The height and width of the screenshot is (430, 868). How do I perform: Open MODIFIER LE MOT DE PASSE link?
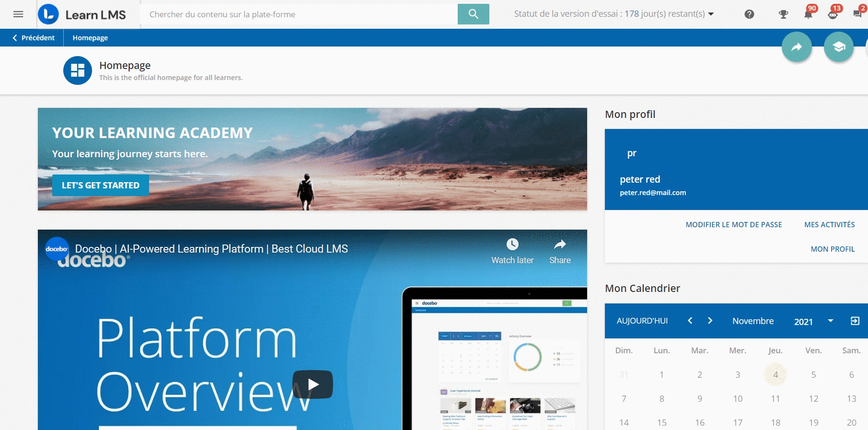pyautogui.click(x=733, y=224)
